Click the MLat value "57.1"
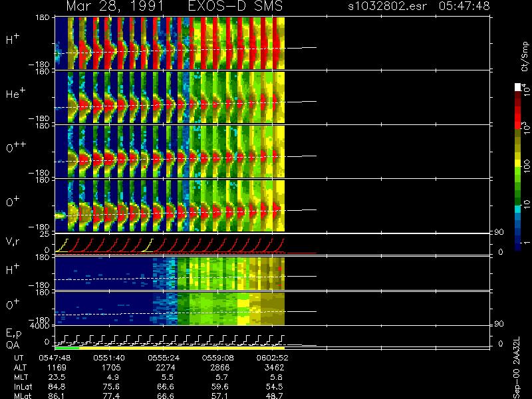Image resolution: width=532 pixels, height=399 pixels. (220, 396)
